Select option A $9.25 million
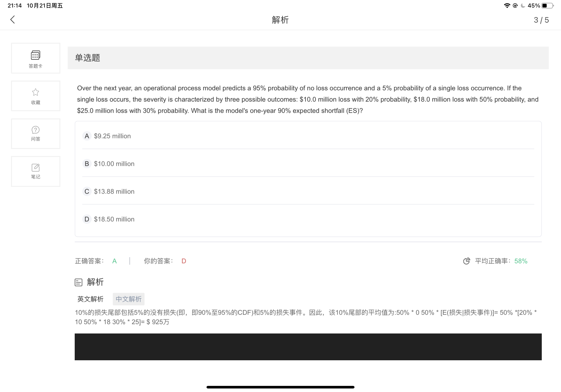Screen dimensions: 561x392 pyautogui.click(x=112, y=136)
